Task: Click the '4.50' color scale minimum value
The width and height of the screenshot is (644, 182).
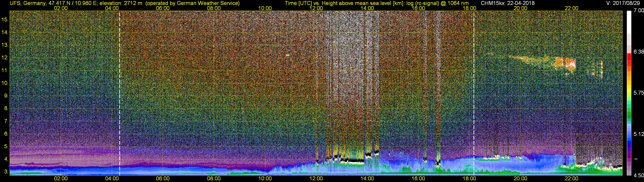Action: coord(638,176)
